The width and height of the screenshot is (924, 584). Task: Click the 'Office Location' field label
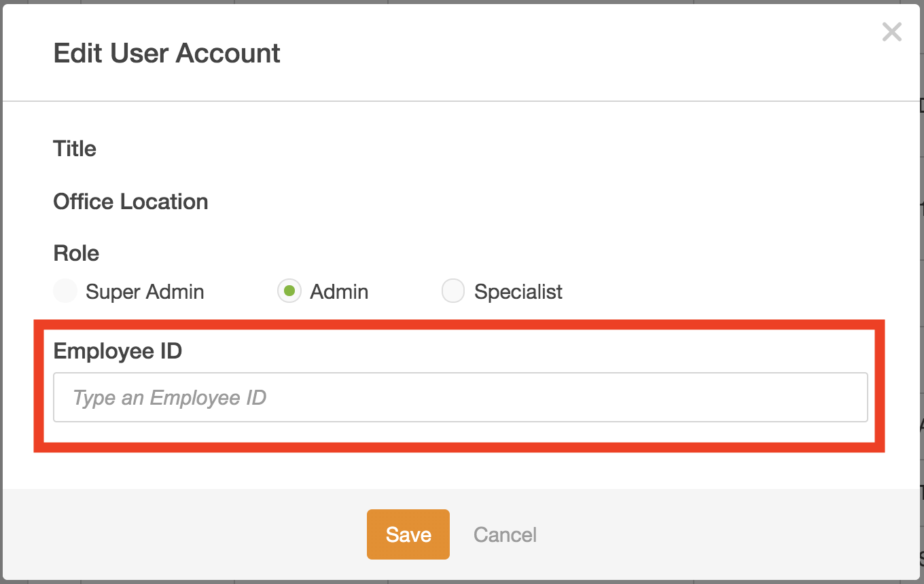tap(130, 202)
